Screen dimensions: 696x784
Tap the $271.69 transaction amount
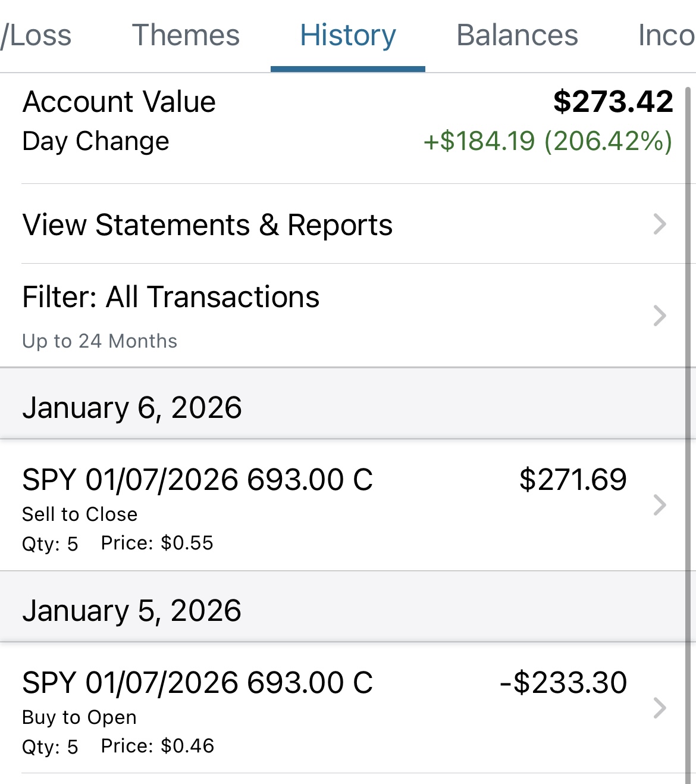pos(573,480)
